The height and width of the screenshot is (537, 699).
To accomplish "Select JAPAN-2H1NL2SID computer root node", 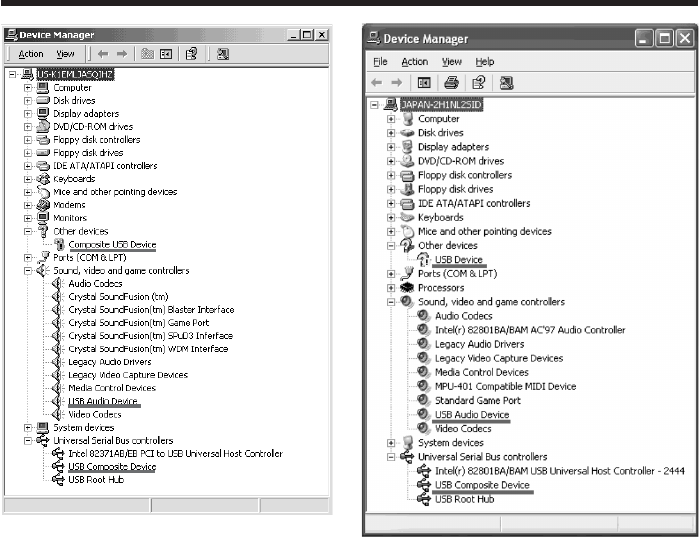I will [x=441, y=105].
